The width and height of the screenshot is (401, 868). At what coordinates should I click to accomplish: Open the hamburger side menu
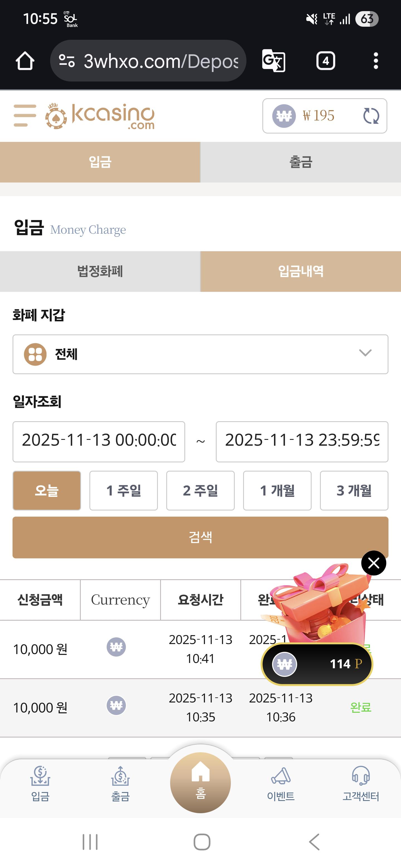[25, 115]
